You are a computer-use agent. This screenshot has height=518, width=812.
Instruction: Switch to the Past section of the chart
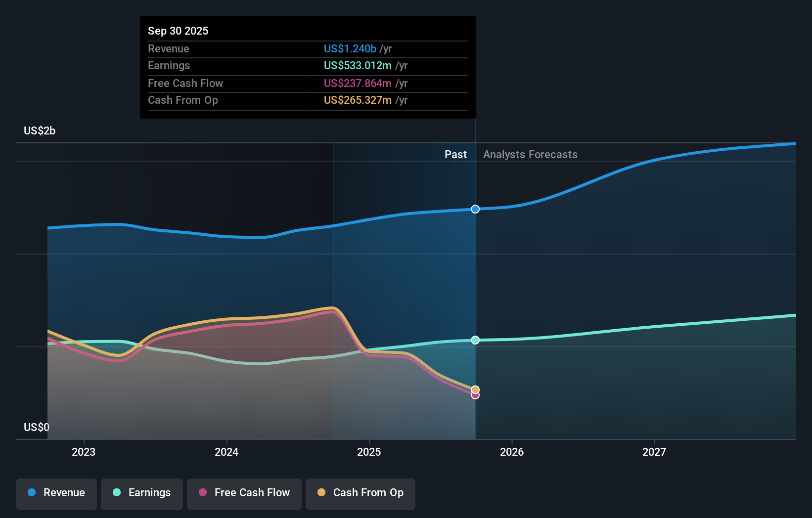[x=455, y=154]
